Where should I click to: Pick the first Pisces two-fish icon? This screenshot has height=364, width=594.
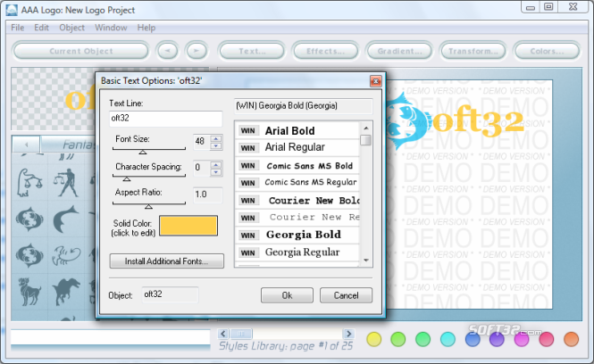[x=29, y=219]
